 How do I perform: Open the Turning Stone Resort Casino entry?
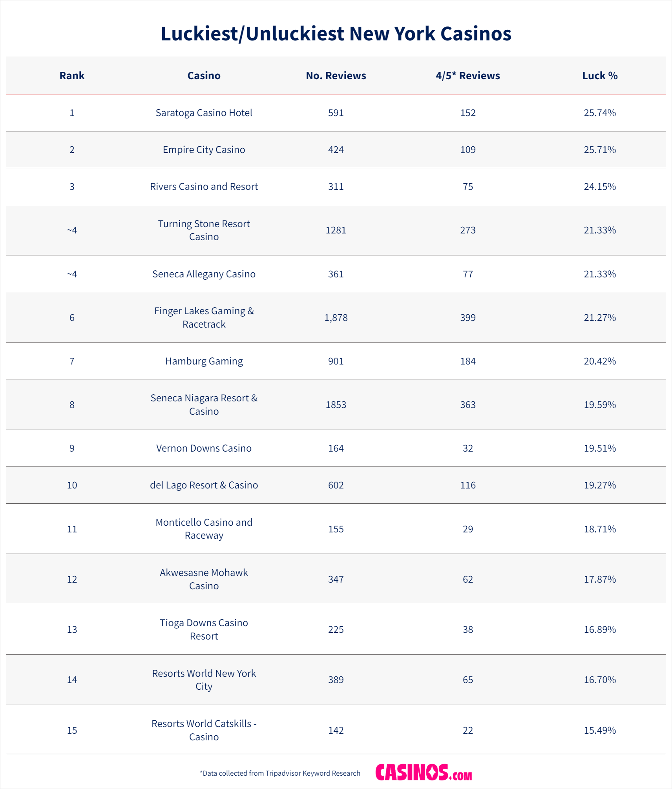tap(204, 230)
